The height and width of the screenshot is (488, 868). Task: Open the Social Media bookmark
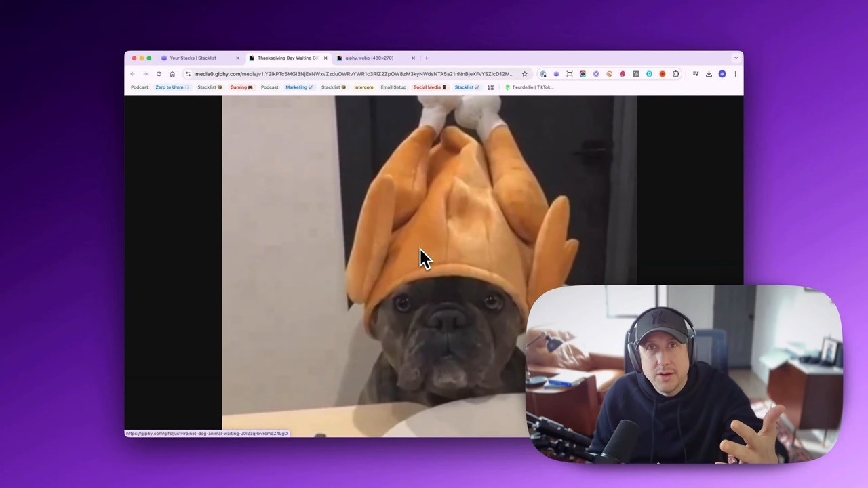tap(430, 87)
